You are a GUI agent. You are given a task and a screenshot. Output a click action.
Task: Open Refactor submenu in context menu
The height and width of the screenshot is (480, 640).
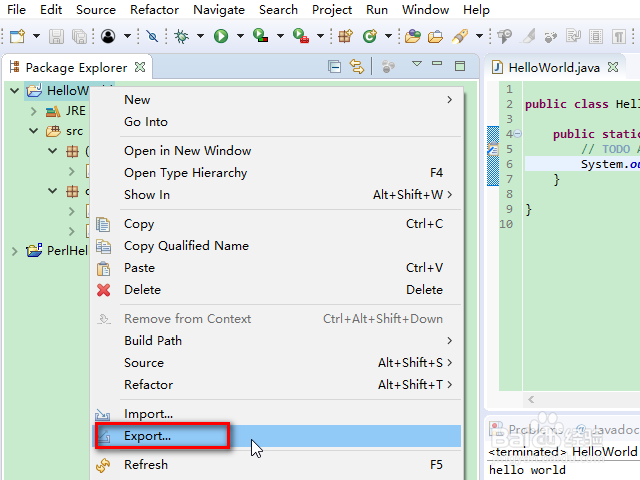pos(278,384)
